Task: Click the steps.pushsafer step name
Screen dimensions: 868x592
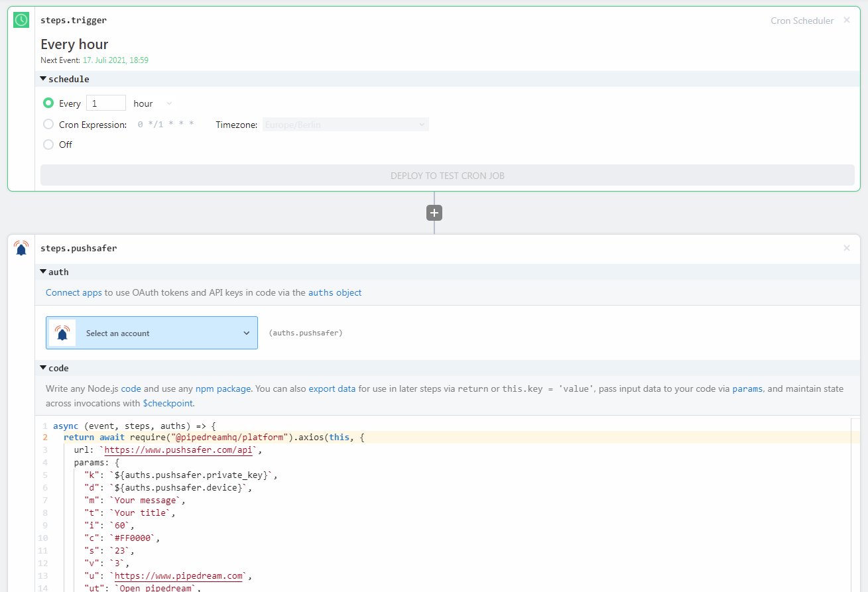Action: [79, 248]
